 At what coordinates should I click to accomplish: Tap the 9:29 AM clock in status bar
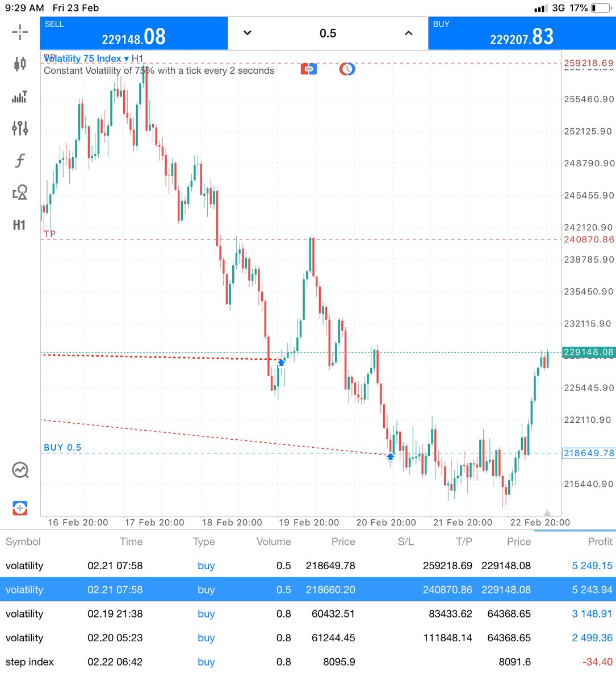coord(24,8)
